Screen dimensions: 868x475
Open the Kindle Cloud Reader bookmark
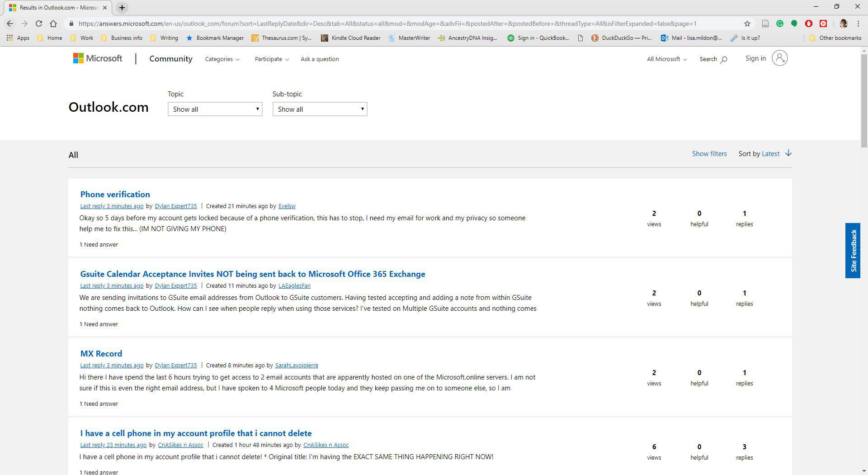click(351, 38)
